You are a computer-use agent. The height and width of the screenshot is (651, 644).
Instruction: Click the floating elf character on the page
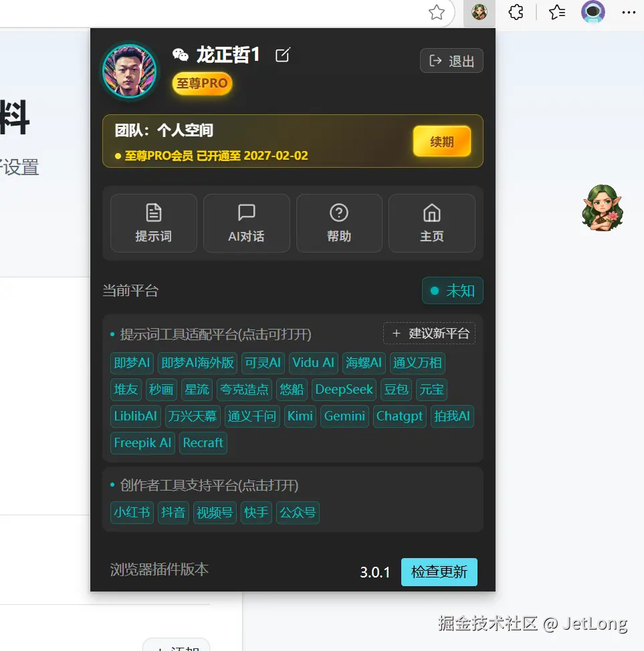pos(603,208)
